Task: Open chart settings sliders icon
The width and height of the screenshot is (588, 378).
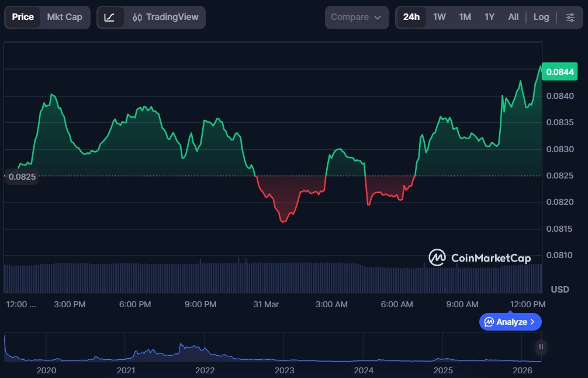Action: tap(570, 17)
